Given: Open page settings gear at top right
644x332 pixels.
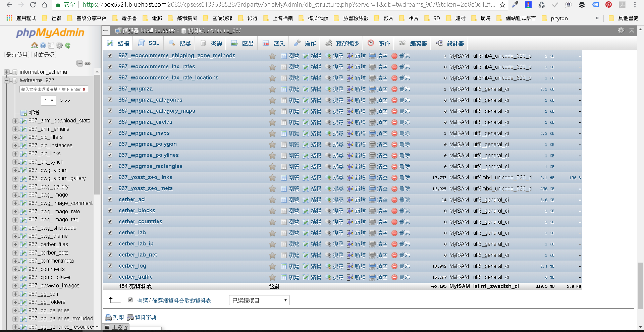Looking at the screenshot, I should click(x=621, y=31).
